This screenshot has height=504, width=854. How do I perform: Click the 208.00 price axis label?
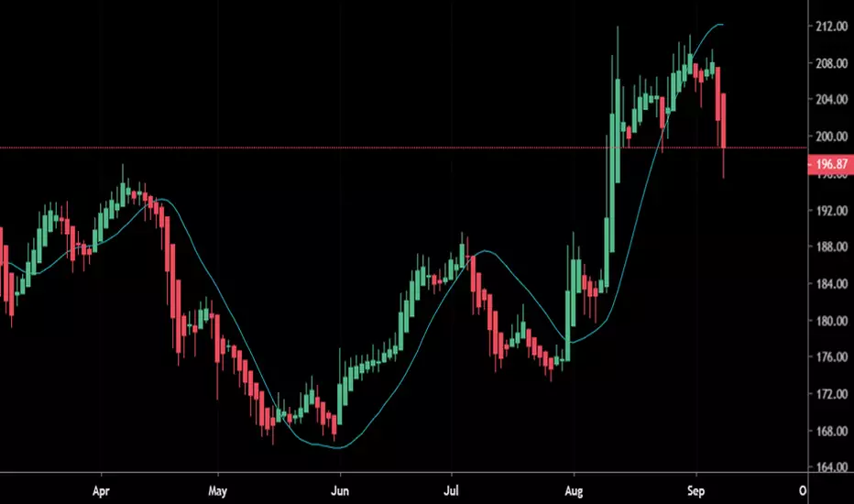point(832,63)
